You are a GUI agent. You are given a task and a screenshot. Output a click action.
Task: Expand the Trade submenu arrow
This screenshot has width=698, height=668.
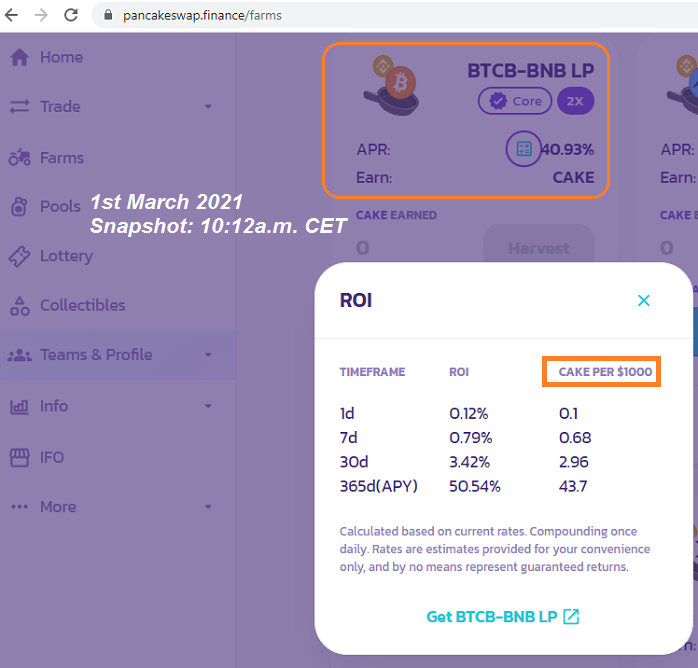click(x=208, y=107)
